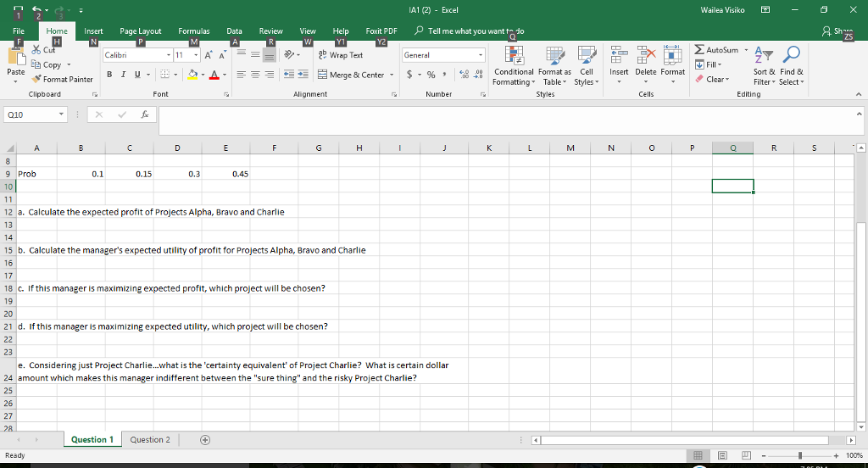The image size is (868, 468).
Task: Set align left for cell text
Action: (241, 75)
